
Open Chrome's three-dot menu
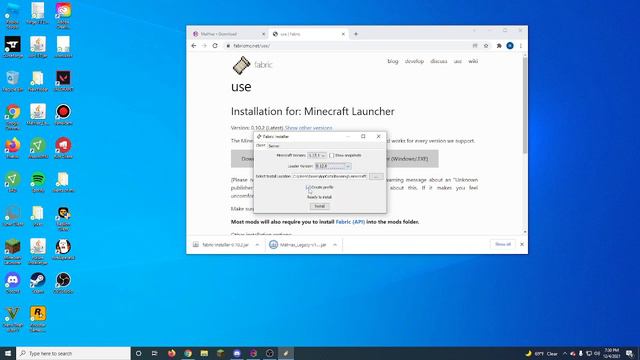[x=520, y=46]
